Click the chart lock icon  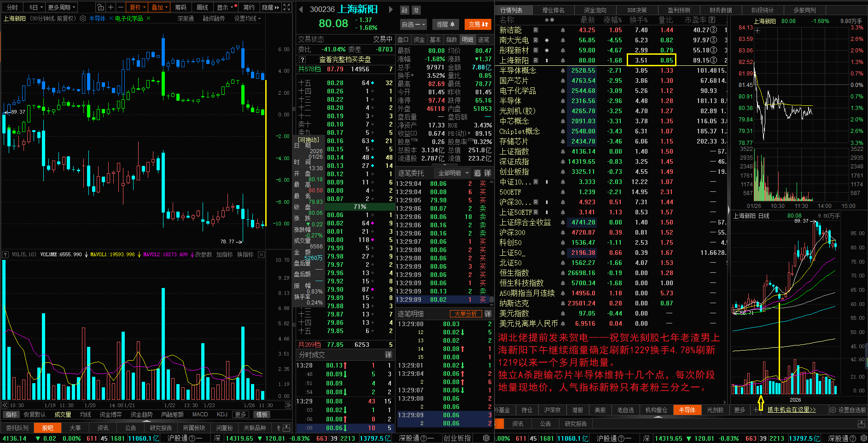(x=100, y=7)
